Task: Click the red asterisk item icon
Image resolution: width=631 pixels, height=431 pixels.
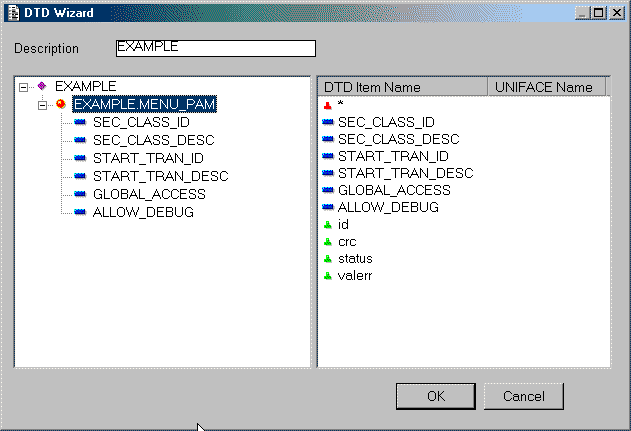Action: pyautogui.click(x=327, y=104)
